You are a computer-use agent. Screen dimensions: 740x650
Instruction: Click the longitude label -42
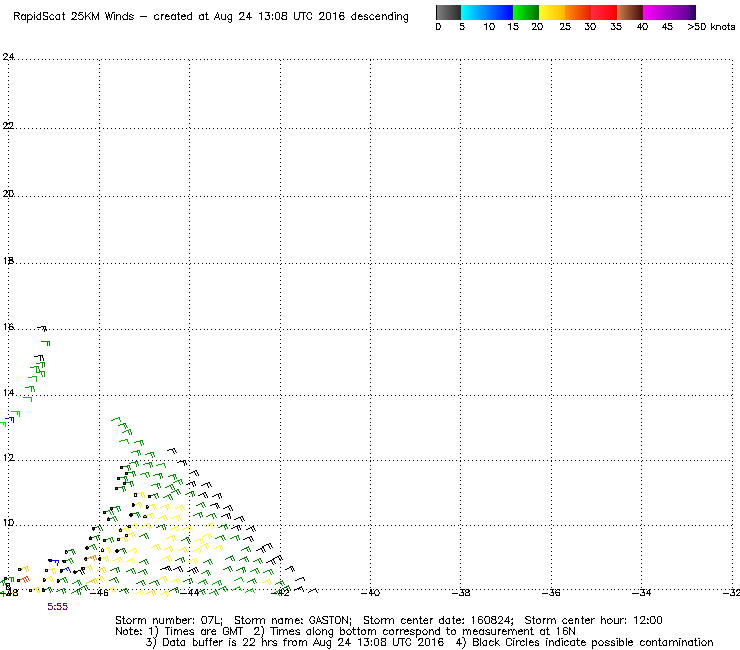(280, 592)
